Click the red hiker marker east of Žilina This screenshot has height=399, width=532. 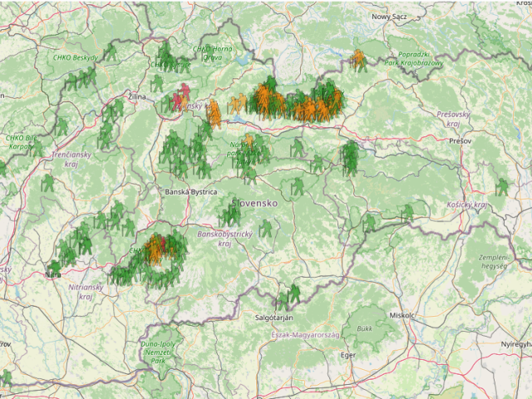[185, 91]
